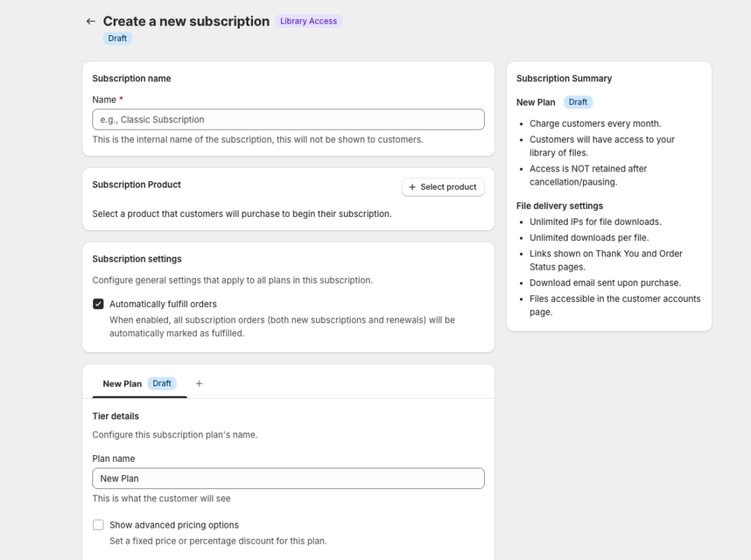Go back using the left arrow icon
Image resolution: width=751 pixels, height=560 pixels.
[90, 21]
